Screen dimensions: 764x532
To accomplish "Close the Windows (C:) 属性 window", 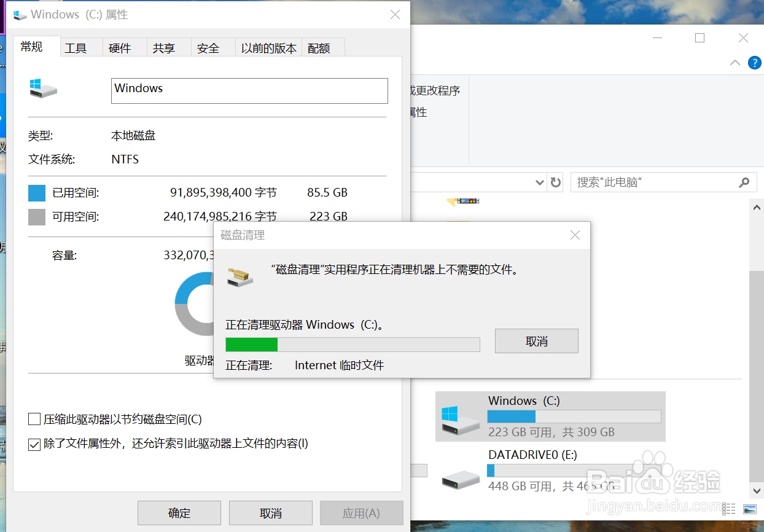I will point(396,15).
